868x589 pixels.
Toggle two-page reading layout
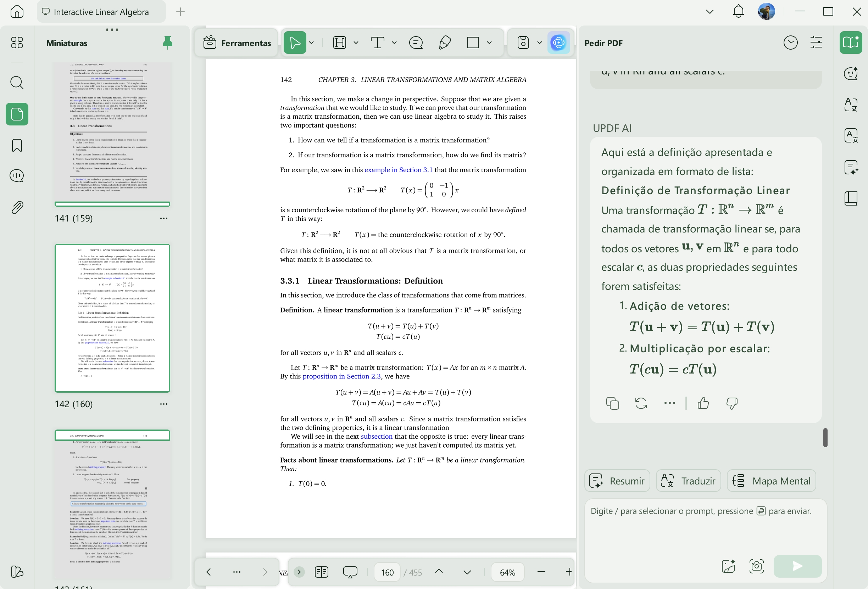point(321,572)
